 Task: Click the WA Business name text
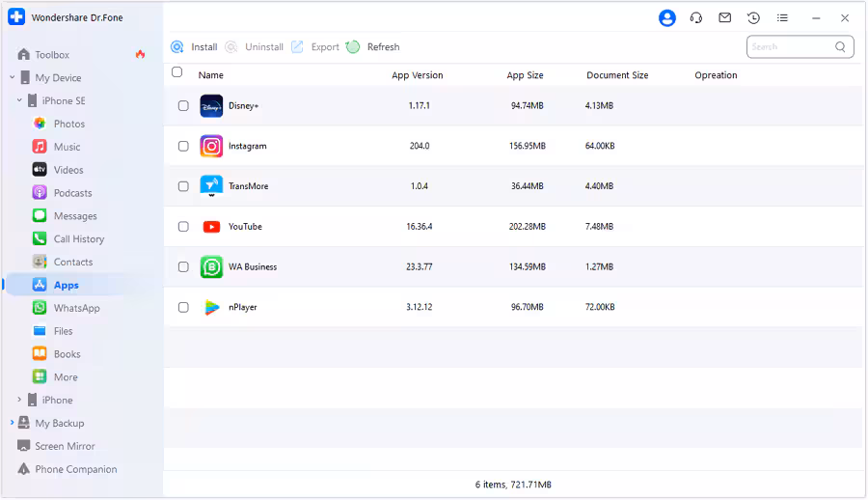pyautogui.click(x=253, y=266)
